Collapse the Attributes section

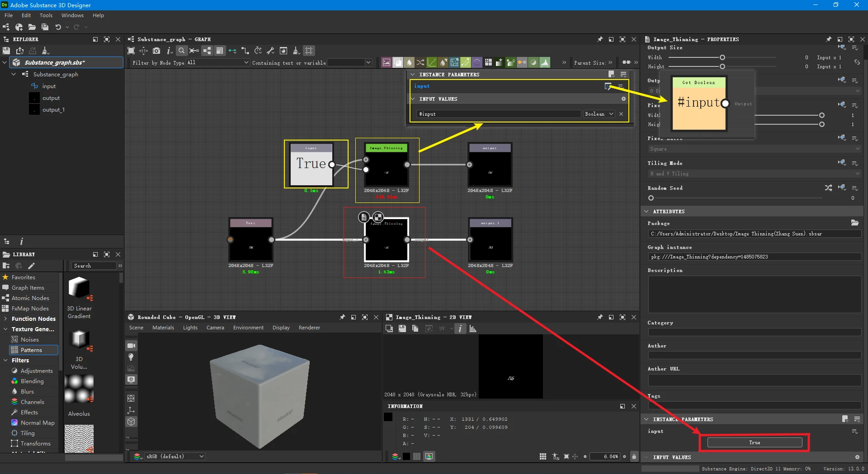646,211
